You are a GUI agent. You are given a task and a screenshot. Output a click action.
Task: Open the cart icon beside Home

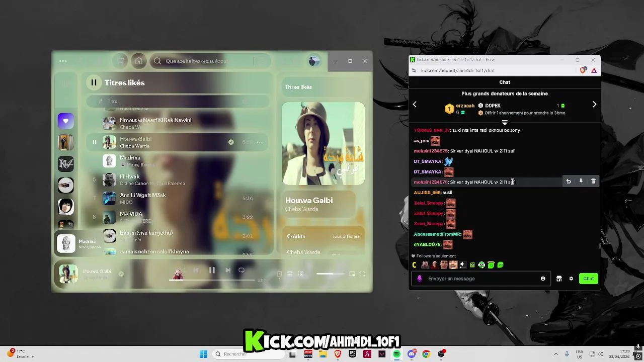pyautogui.click(x=121, y=61)
